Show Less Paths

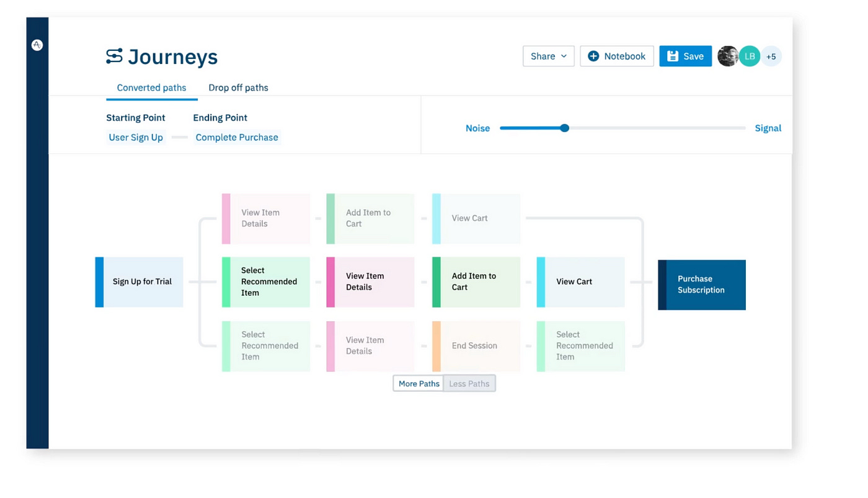[469, 384]
